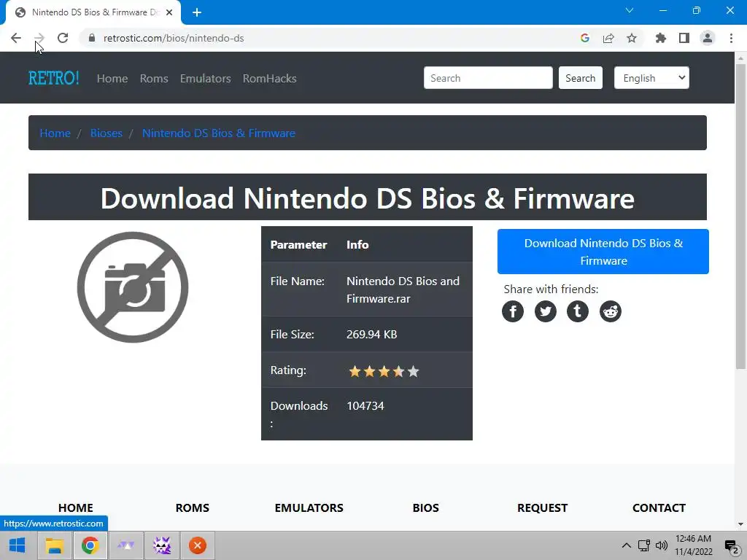Open the Chrome extensions puzzle icon
This screenshot has width=747, height=560.
[x=661, y=38]
